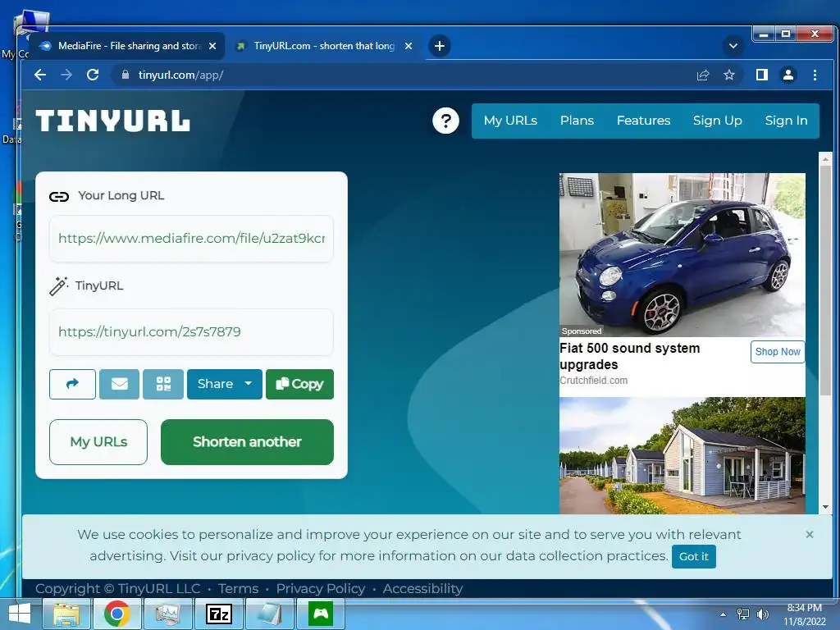Copy the shortened URL
Viewport: 840px width, 630px height.
click(299, 384)
